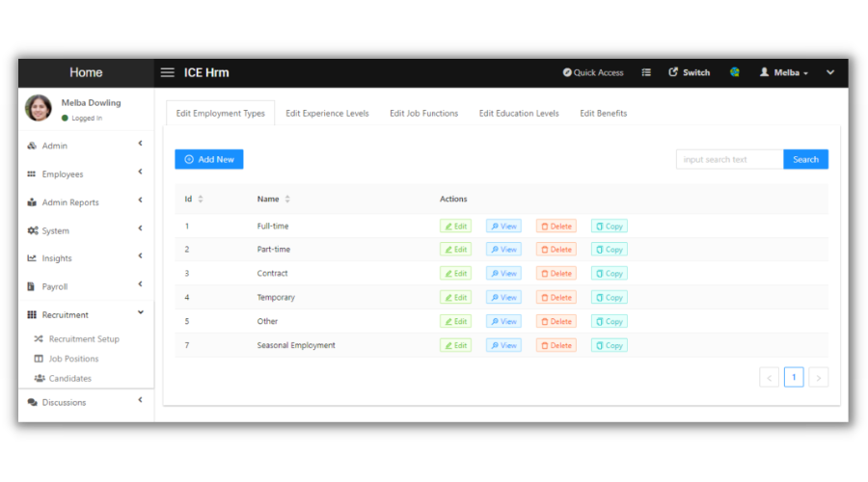The width and height of the screenshot is (868, 482).
Task: Click the Add New button
Action: pos(208,159)
